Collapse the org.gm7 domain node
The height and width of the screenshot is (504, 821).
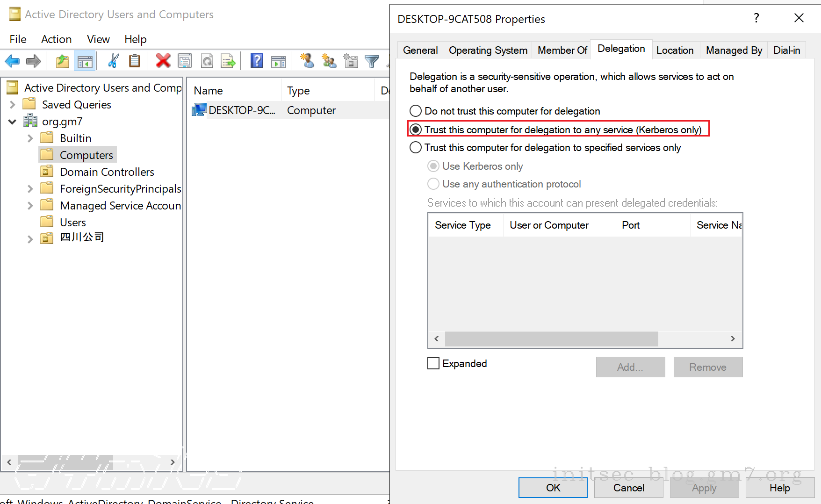tap(13, 122)
